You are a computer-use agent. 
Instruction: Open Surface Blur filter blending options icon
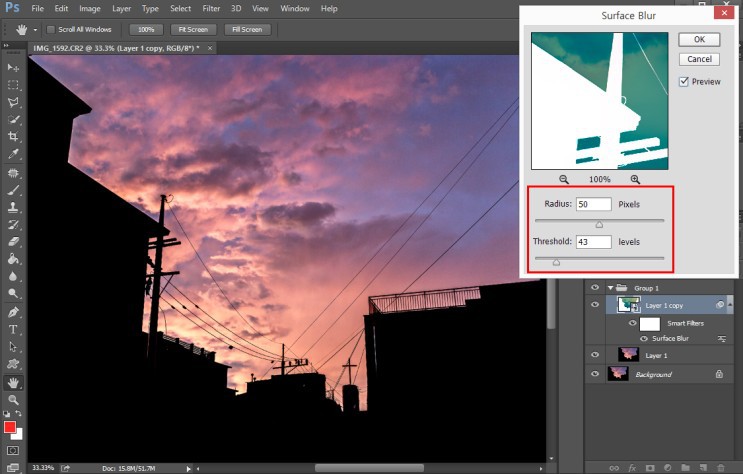pos(722,339)
